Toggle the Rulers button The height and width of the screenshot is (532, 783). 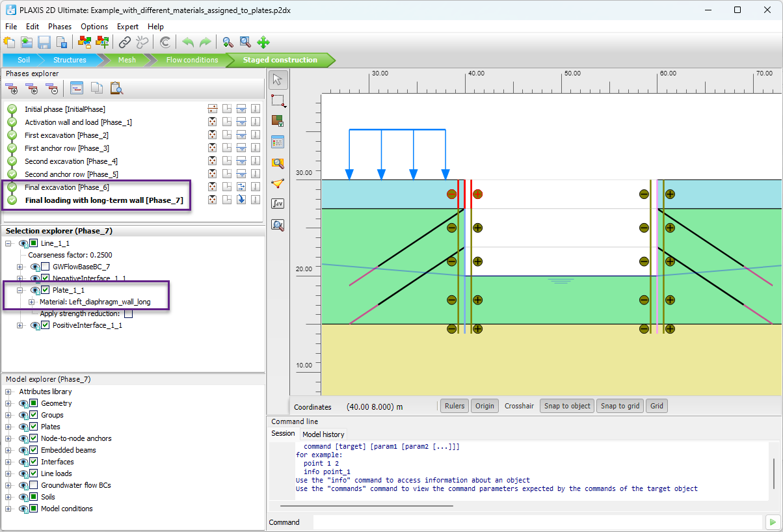[x=455, y=406]
